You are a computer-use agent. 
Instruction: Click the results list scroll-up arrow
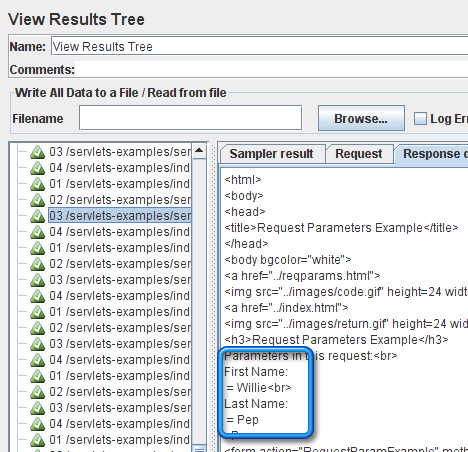pos(199,151)
